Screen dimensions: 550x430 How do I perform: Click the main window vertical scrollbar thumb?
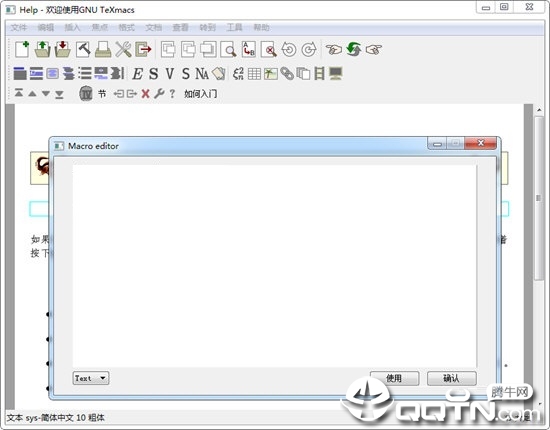pos(538,198)
